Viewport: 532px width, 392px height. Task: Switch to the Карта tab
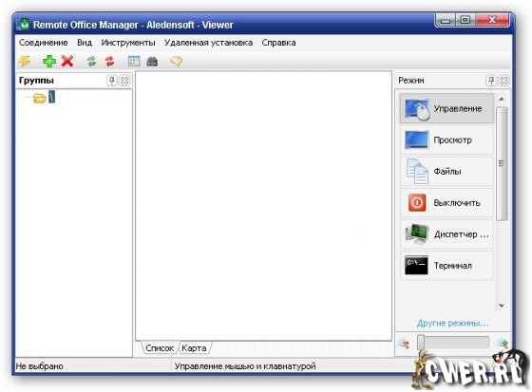point(194,348)
